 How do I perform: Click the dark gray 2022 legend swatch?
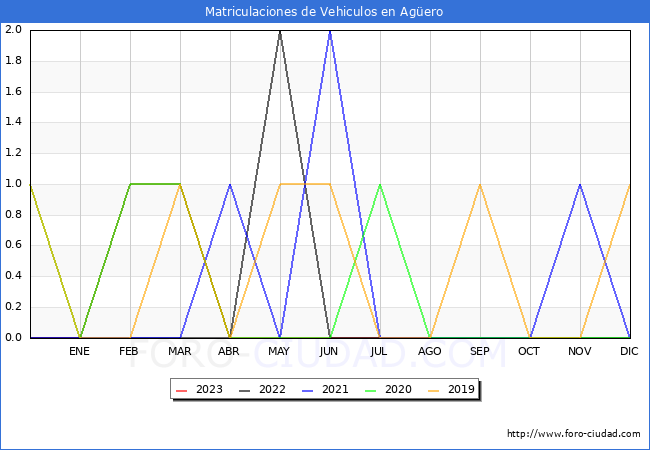(x=245, y=391)
